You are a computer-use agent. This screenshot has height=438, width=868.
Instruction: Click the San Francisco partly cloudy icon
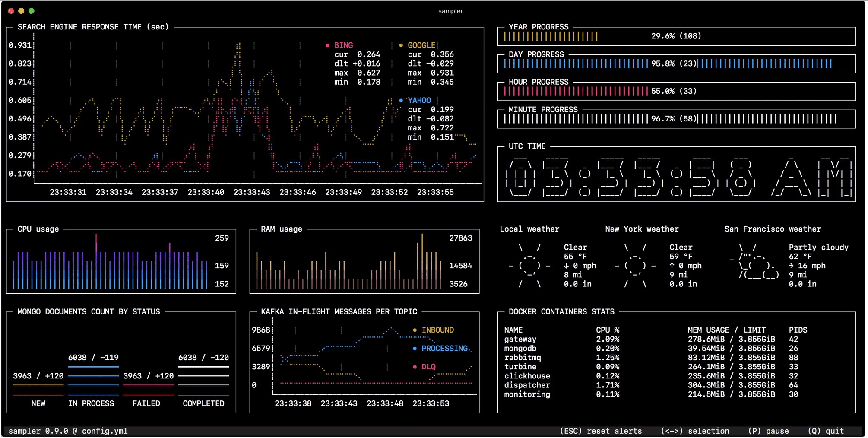754,262
